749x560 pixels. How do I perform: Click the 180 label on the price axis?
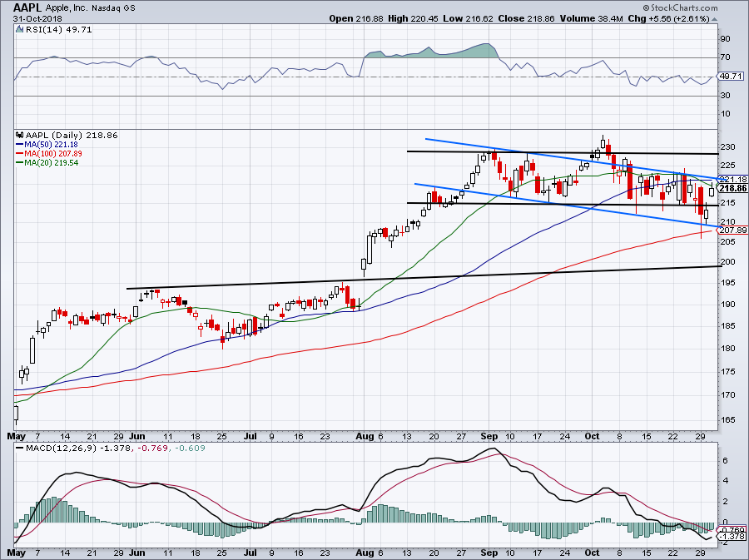coord(727,348)
